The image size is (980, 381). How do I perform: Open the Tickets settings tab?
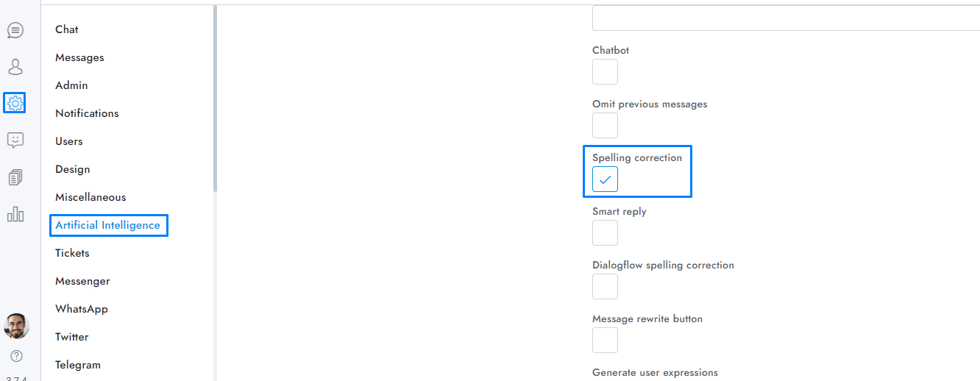pos(72,253)
